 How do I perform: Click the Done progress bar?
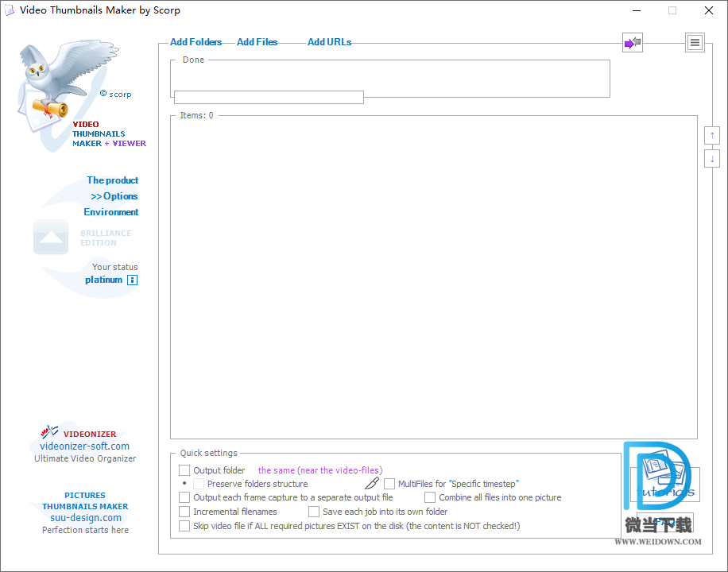269,98
